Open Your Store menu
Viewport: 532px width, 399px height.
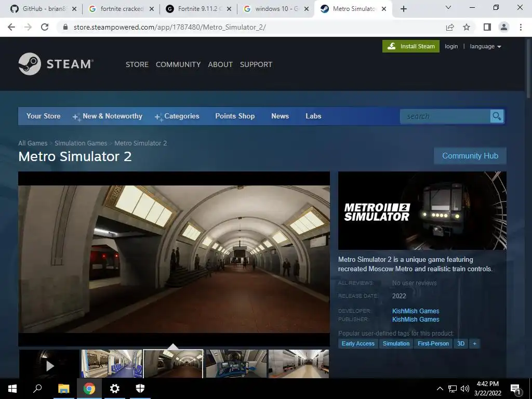click(44, 116)
